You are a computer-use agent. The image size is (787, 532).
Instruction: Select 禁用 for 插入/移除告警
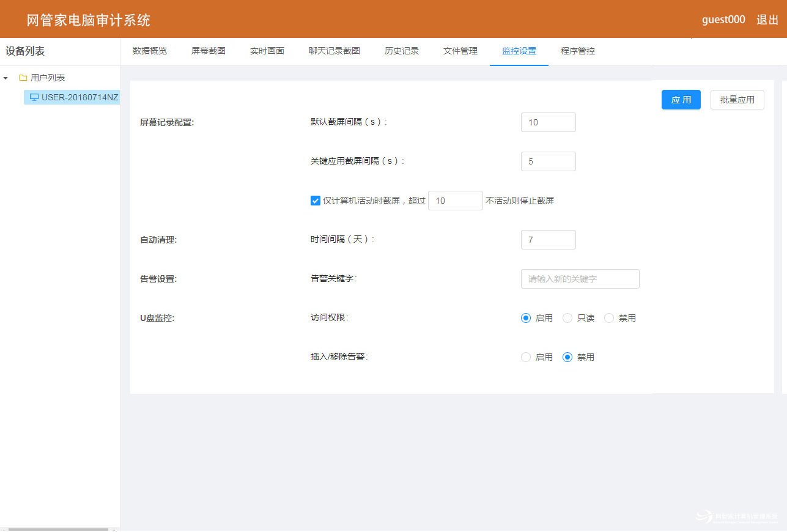(567, 357)
